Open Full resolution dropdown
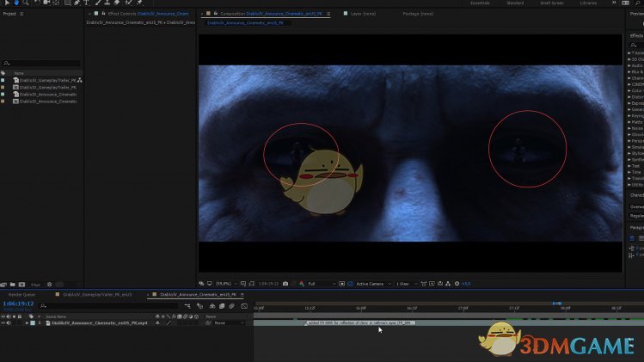Image resolution: width=644 pixels, height=362 pixels. [x=322, y=284]
